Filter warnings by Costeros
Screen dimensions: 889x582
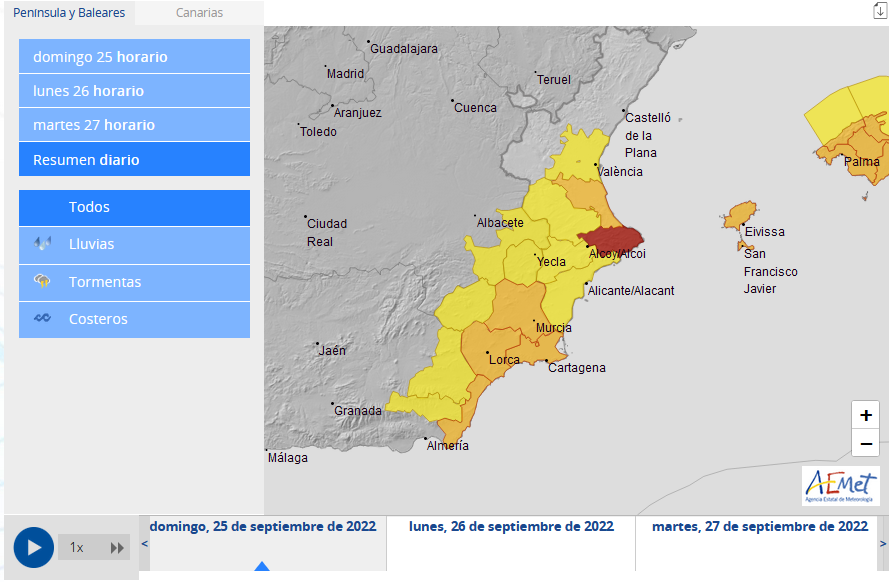(x=134, y=320)
